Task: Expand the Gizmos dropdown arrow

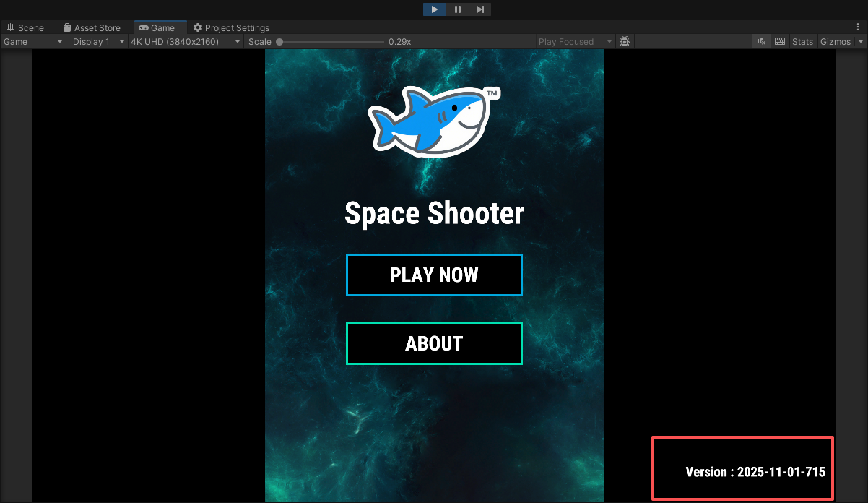Action: (860, 42)
